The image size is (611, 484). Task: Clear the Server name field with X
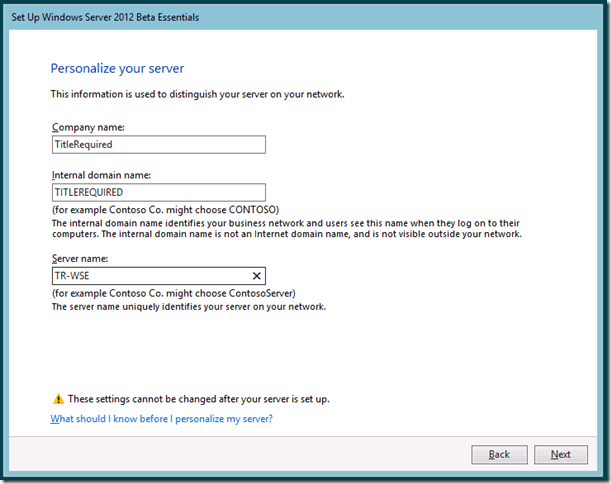point(256,276)
